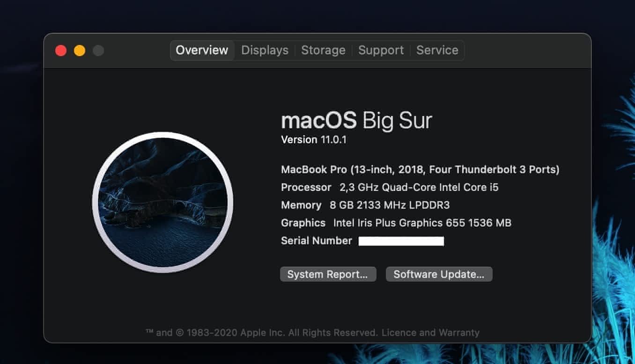The width and height of the screenshot is (635, 364).
Task: Select the Support tab
Action: (x=381, y=50)
